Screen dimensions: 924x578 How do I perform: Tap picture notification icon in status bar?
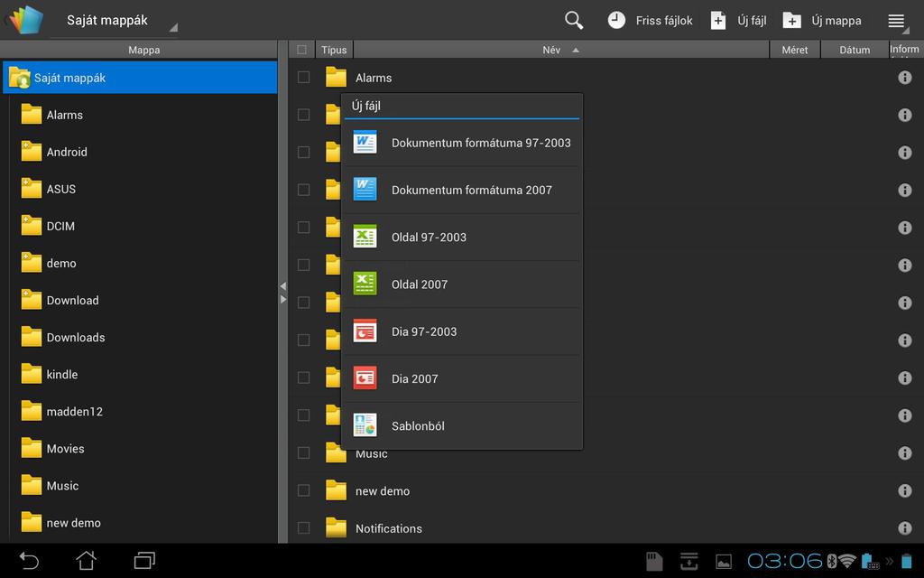tap(724, 562)
